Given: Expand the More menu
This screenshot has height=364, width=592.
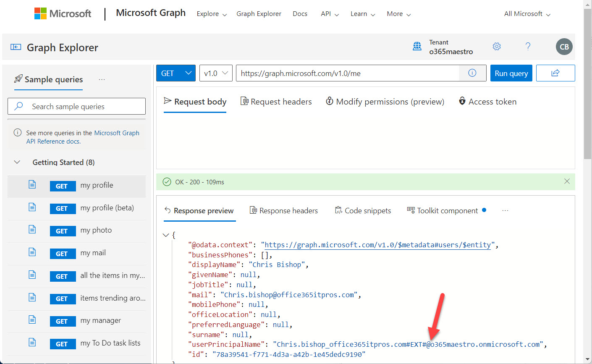Looking at the screenshot, I should (x=399, y=14).
